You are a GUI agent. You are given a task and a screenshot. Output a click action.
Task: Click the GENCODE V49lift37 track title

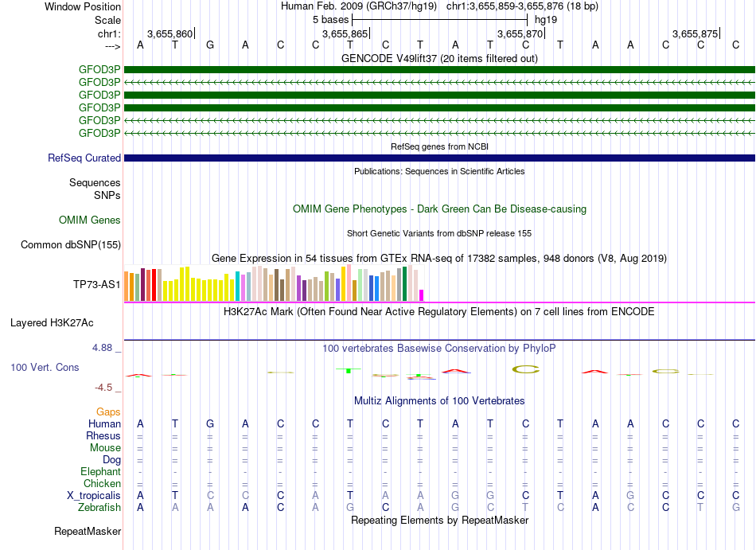tap(439, 59)
